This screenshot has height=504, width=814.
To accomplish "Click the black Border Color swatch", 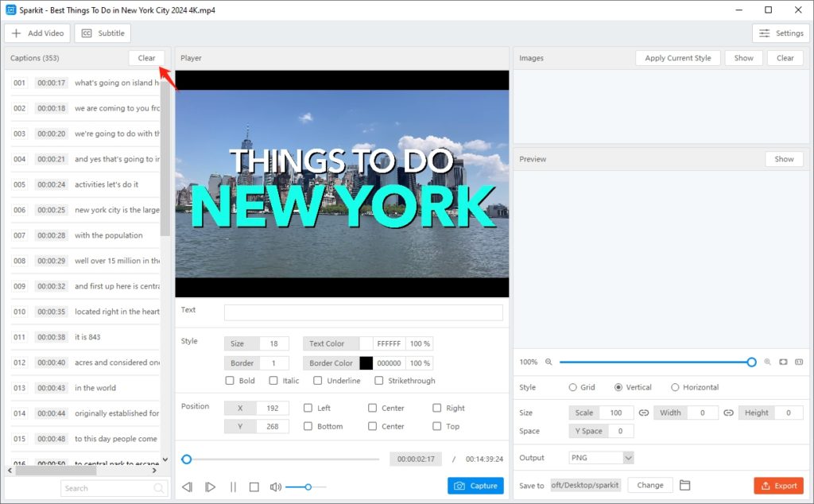I will click(366, 363).
